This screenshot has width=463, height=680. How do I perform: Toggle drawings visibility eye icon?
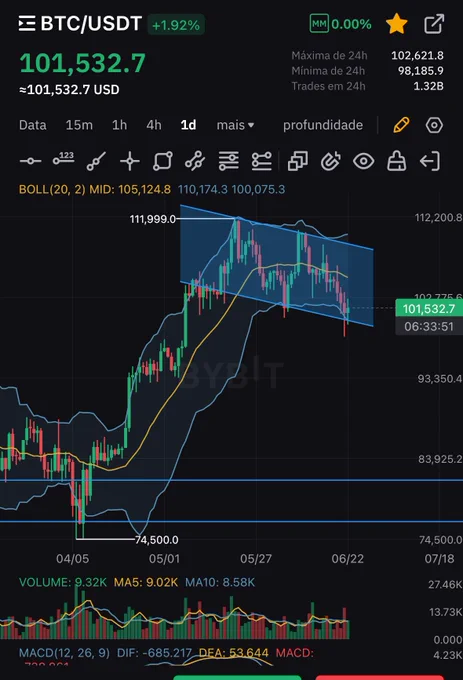[x=363, y=161]
